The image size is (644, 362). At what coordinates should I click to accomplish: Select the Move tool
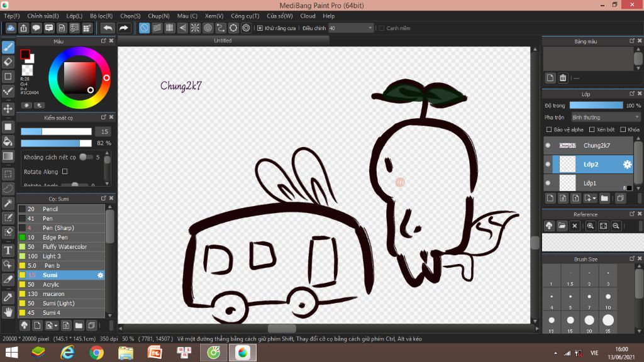tap(8, 109)
